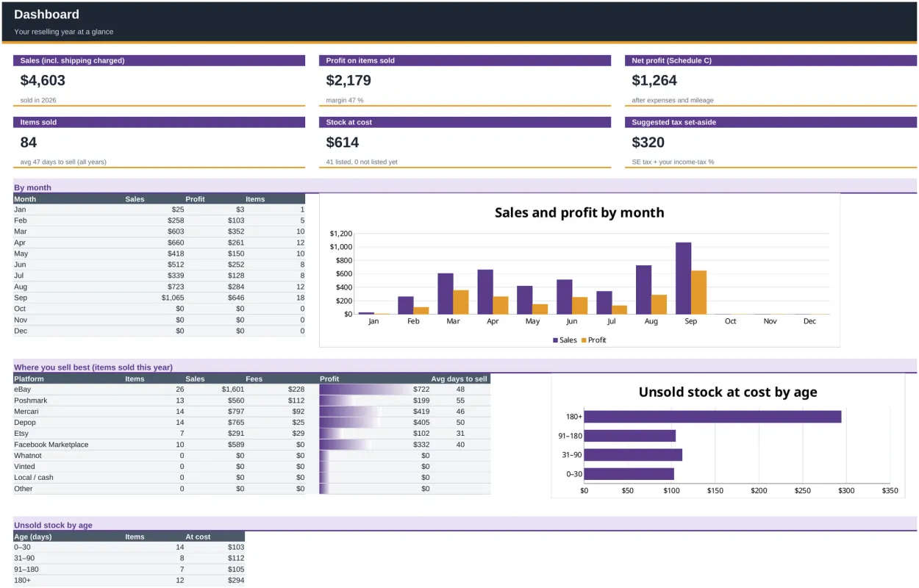The width and height of the screenshot is (919, 588).
Task: Select the eBay platform row
Action: tap(251, 390)
